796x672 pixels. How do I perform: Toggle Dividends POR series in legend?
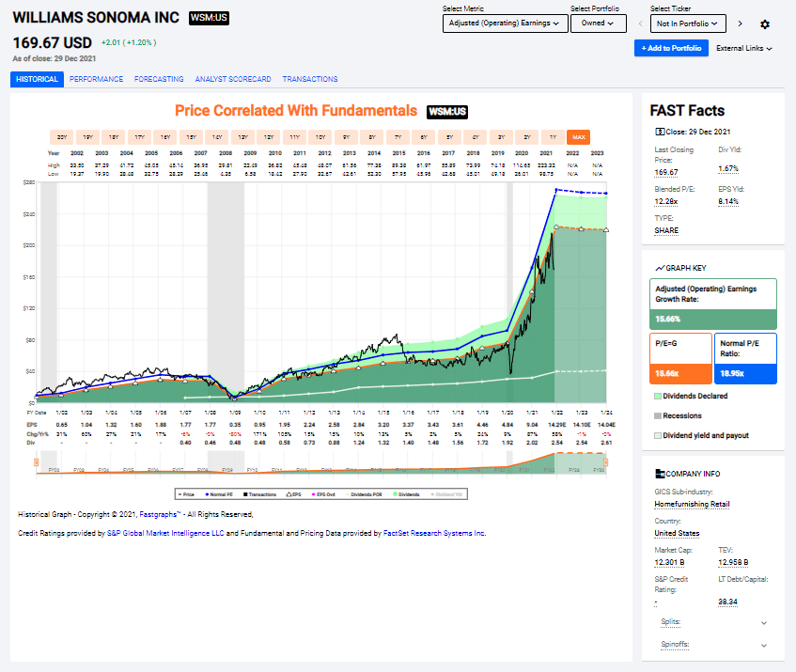coord(364,494)
